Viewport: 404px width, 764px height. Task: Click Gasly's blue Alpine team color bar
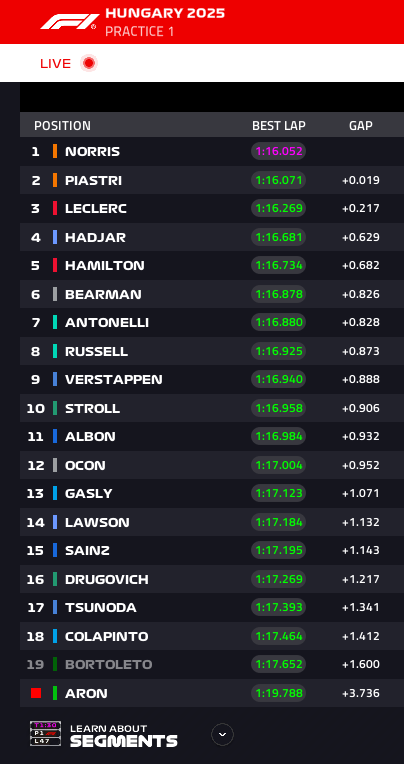coord(55,493)
